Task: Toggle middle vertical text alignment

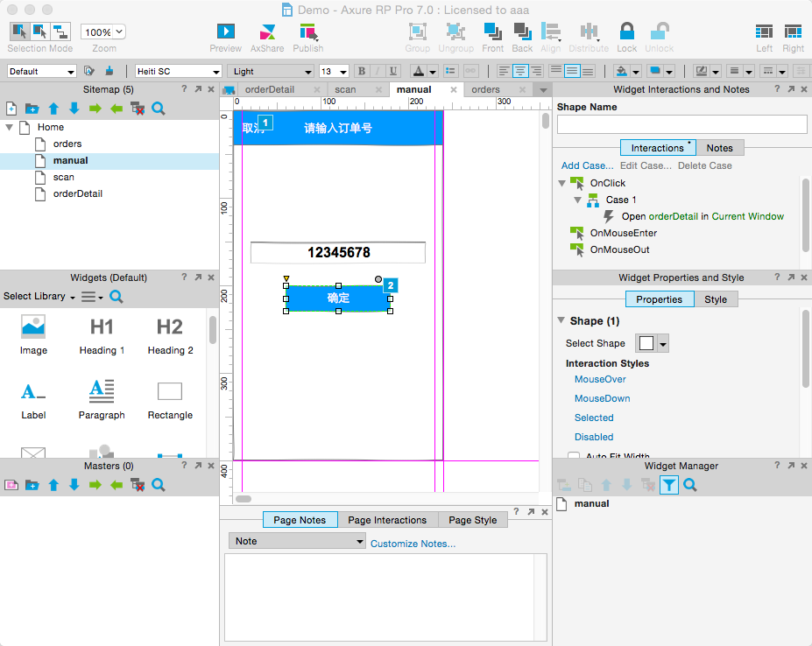Action: pos(572,71)
